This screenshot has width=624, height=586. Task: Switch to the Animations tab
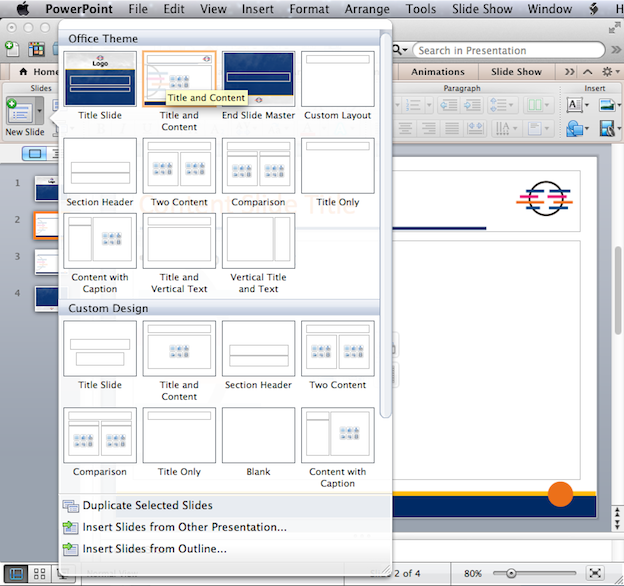(437, 72)
